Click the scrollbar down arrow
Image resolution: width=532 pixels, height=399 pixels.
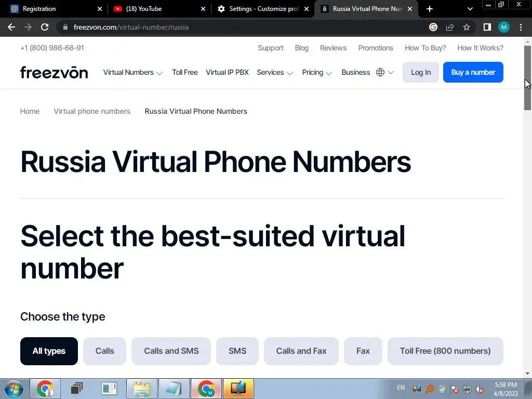pyautogui.click(x=527, y=374)
